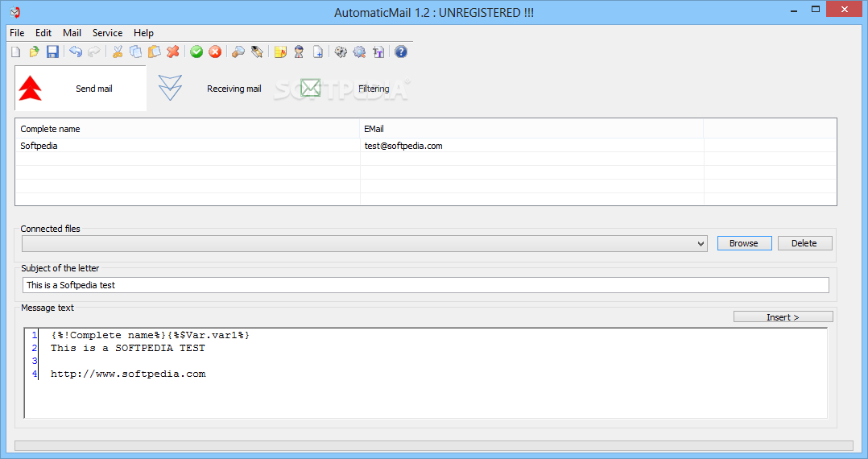
Task: Open the Mail menu
Action: (x=72, y=33)
